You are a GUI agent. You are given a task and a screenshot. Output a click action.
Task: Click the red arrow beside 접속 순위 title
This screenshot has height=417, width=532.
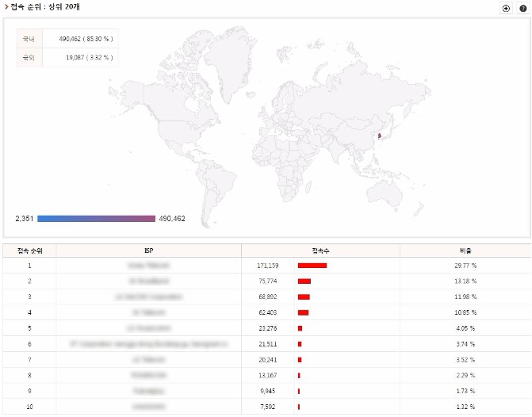tap(6, 7)
